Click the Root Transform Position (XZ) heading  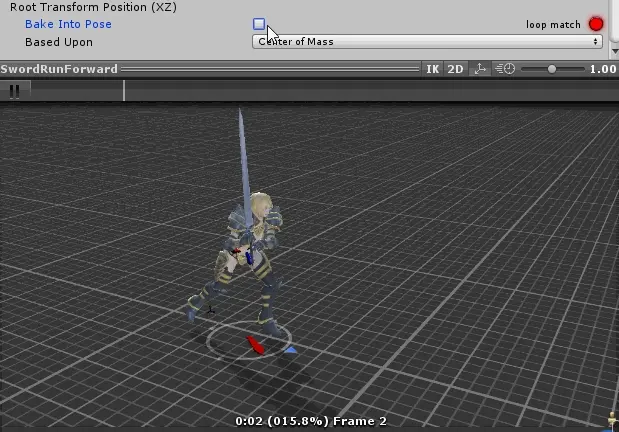click(94, 7)
